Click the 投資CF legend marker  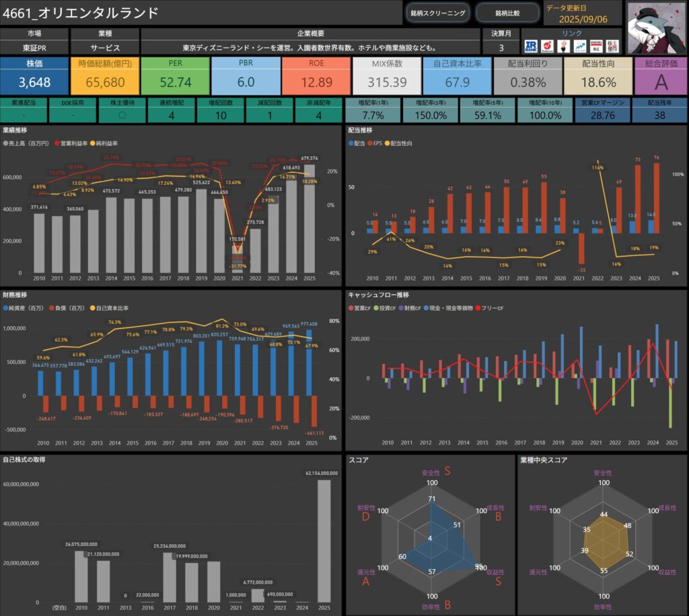coord(376,308)
